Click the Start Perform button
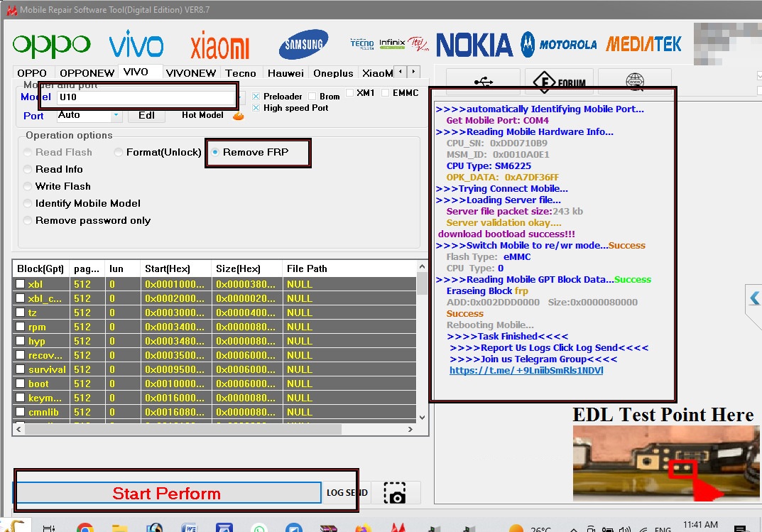 [167, 493]
